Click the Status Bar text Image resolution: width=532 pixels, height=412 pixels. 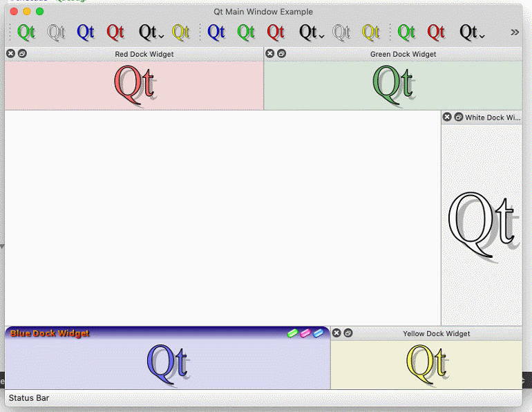pos(29,398)
